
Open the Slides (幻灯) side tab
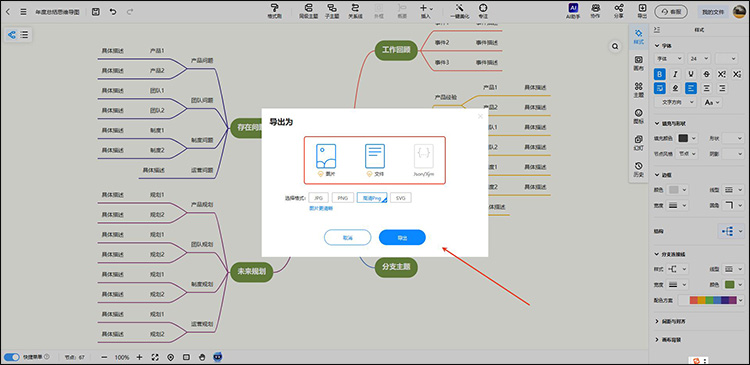(x=639, y=143)
